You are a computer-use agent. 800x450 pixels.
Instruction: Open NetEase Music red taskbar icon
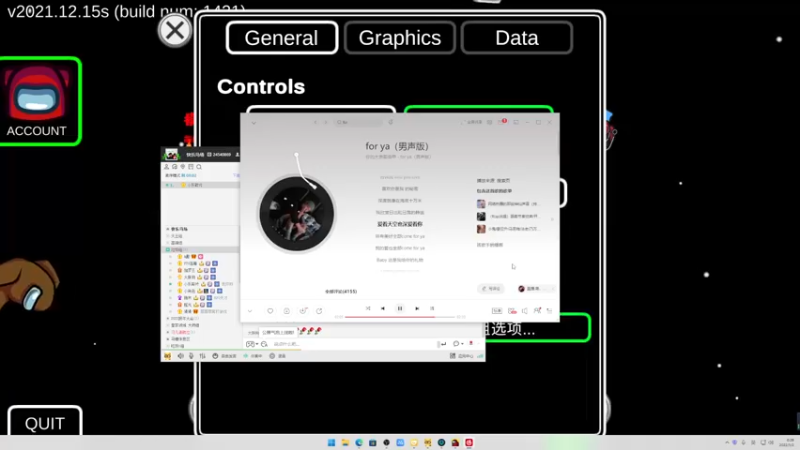(469, 443)
